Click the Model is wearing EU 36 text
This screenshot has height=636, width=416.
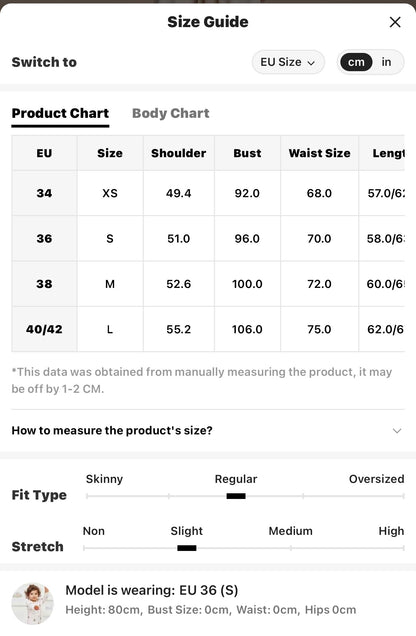(x=152, y=590)
